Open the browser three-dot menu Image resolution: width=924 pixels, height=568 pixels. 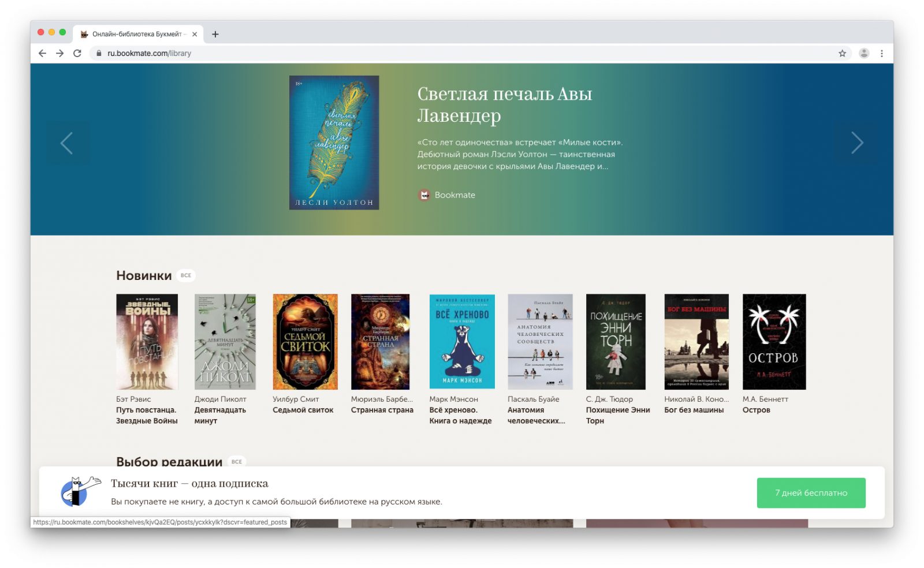(x=882, y=53)
